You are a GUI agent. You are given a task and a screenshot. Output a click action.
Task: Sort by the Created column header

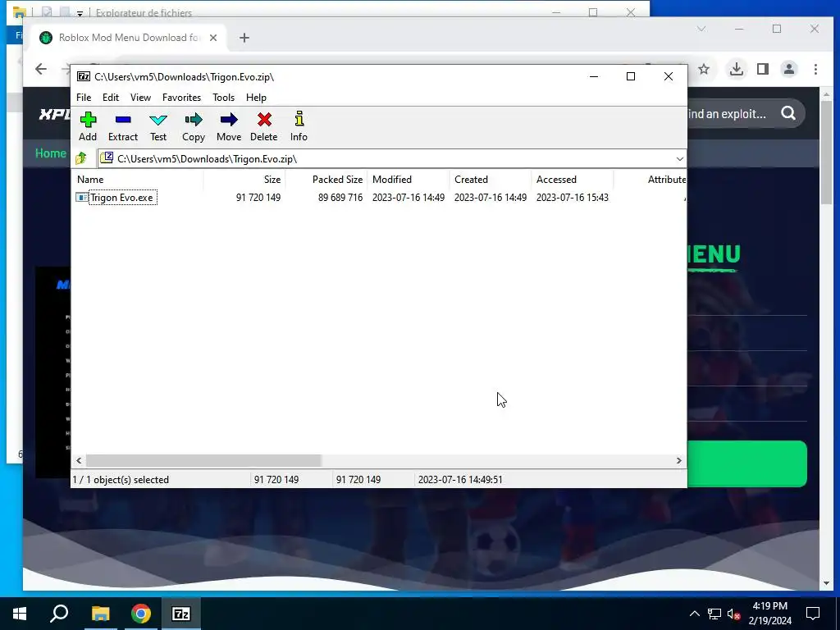click(491, 180)
